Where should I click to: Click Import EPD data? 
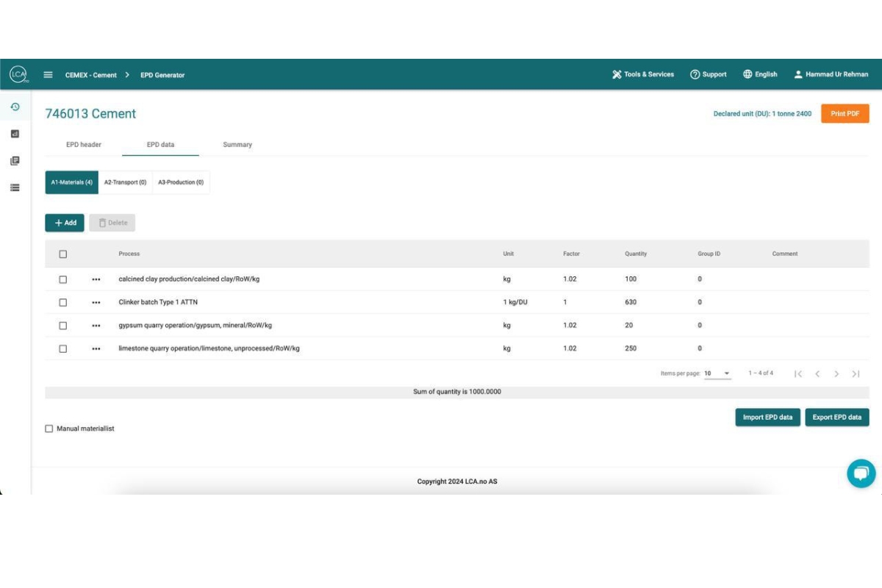pos(767,417)
